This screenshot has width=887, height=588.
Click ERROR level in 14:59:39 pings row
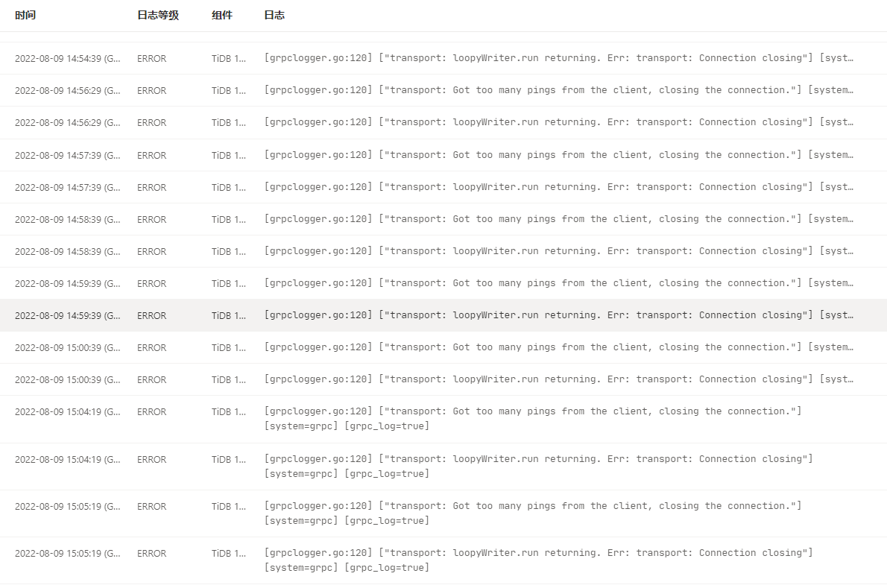coord(152,283)
